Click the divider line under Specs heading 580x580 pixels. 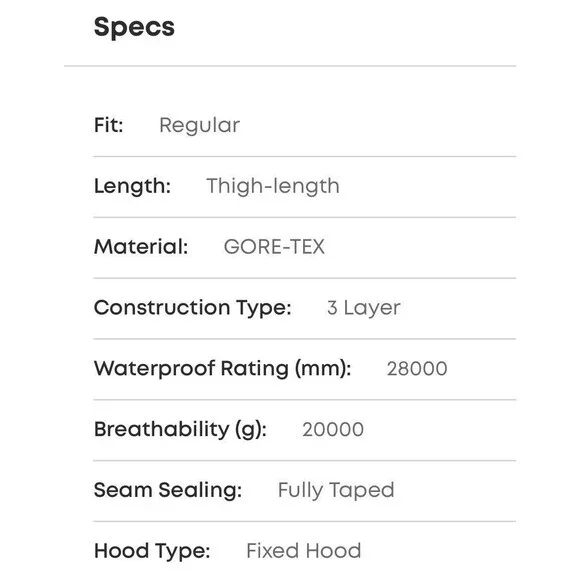click(x=290, y=66)
